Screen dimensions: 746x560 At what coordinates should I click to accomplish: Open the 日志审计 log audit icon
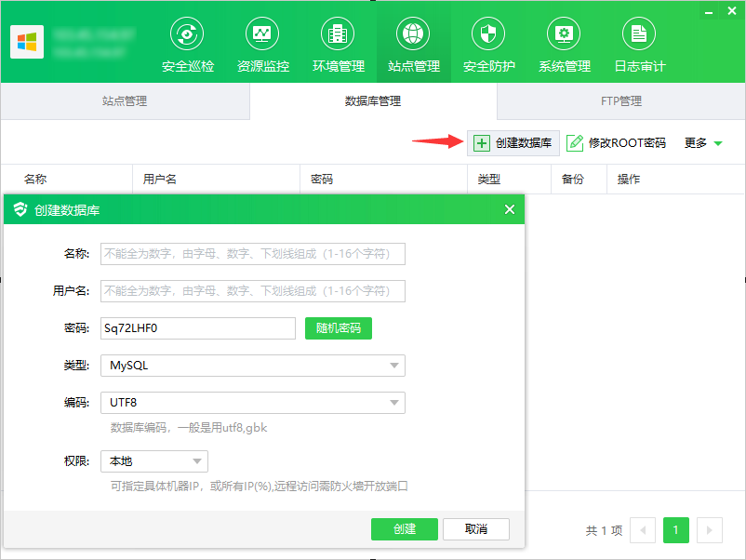click(639, 33)
